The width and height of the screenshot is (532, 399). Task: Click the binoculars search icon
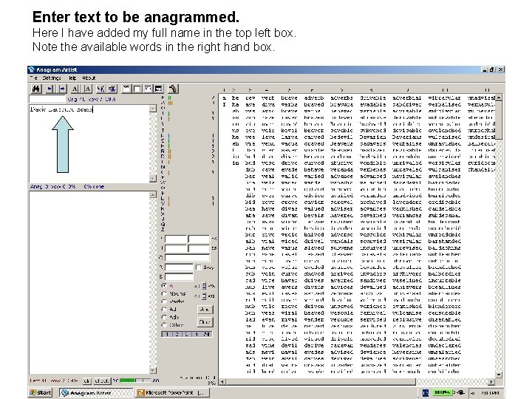[x=36, y=89]
